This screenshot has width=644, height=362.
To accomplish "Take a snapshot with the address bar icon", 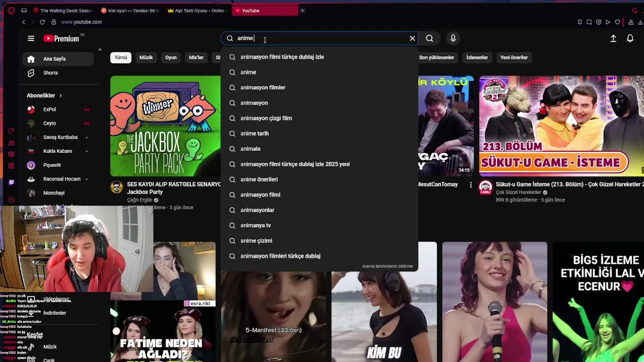I will [x=589, y=22].
